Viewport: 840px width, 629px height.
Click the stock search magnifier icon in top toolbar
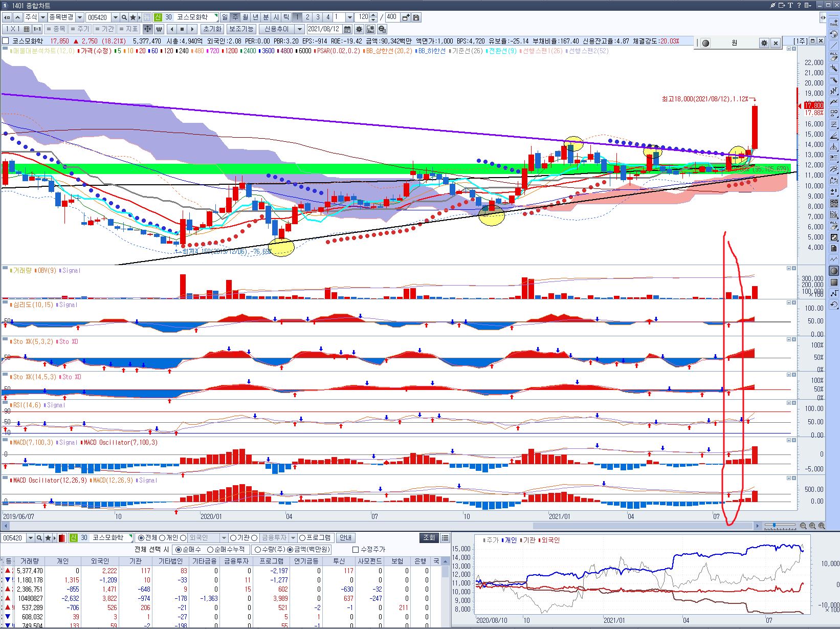coord(124,17)
